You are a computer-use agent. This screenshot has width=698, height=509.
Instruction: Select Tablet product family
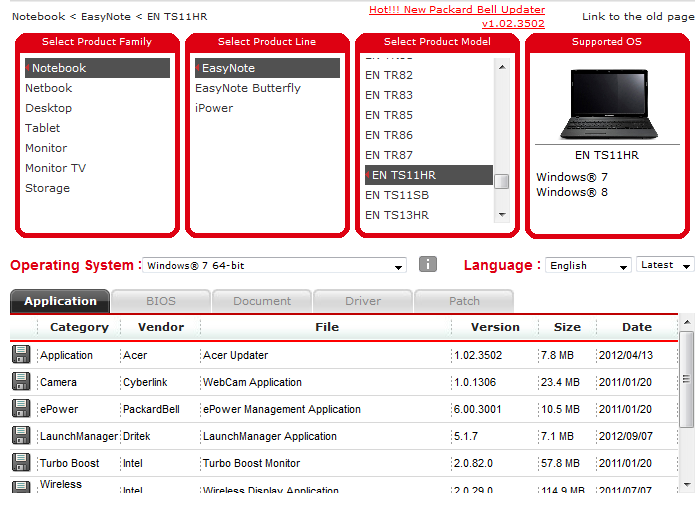[43, 128]
